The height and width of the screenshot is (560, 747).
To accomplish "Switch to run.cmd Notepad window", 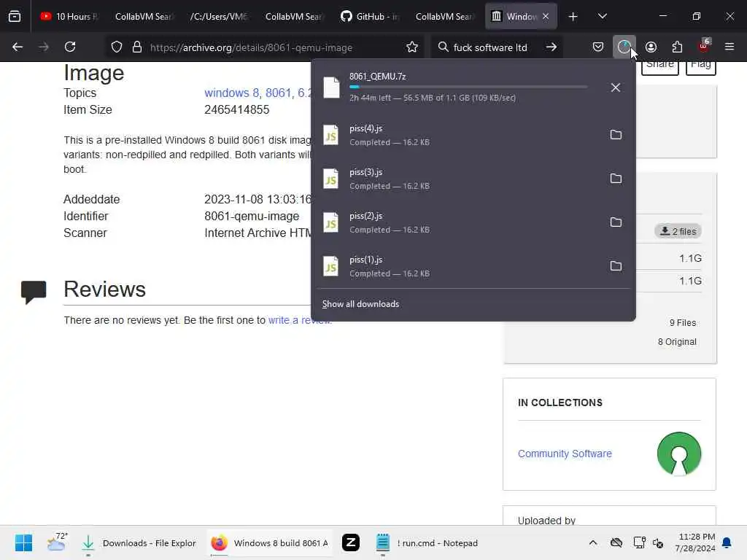I will [427, 542].
